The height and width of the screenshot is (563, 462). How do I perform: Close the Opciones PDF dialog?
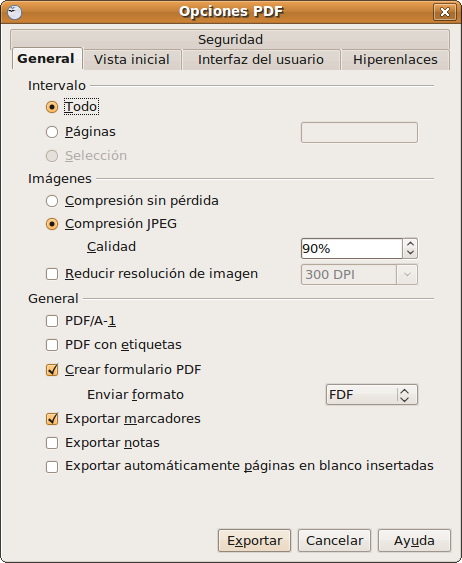pyautogui.click(x=444, y=12)
